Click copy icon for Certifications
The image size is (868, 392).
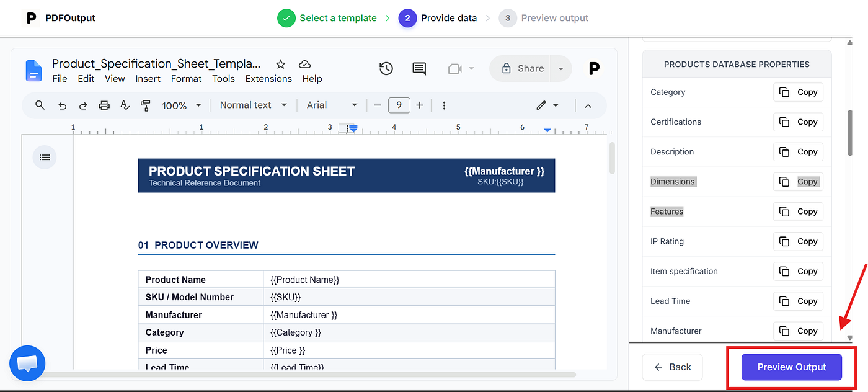point(784,122)
